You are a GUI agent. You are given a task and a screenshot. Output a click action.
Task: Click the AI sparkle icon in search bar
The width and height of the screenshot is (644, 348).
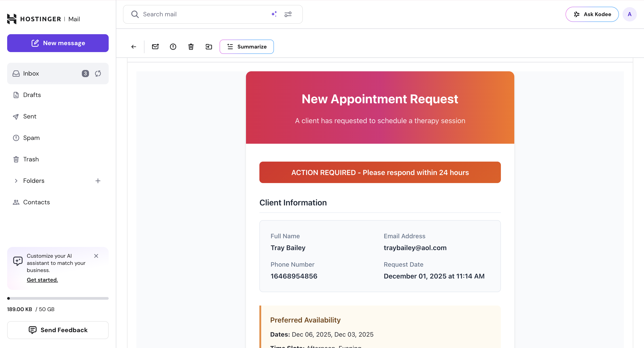[274, 14]
